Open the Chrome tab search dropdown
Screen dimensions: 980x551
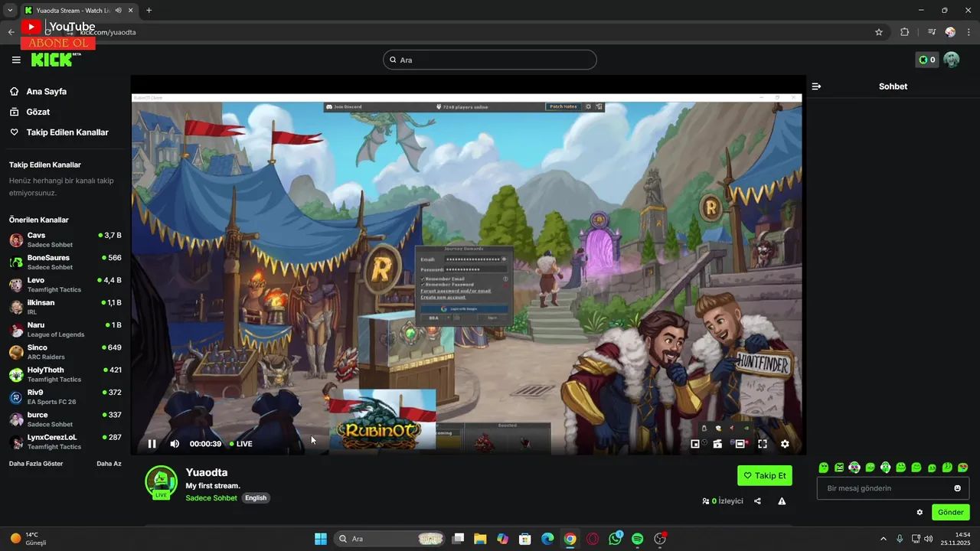pyautogui.click(x=10, y=11)
